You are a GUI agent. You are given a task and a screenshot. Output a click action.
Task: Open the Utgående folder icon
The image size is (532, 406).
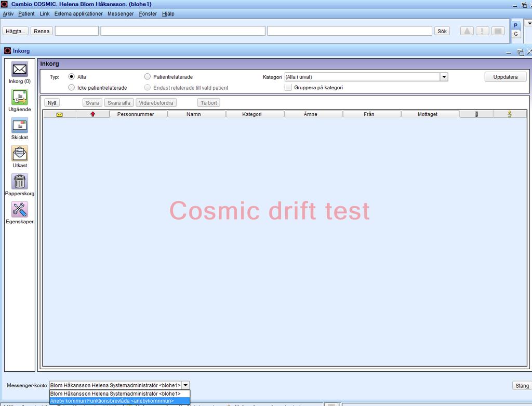tap(19, 97)
